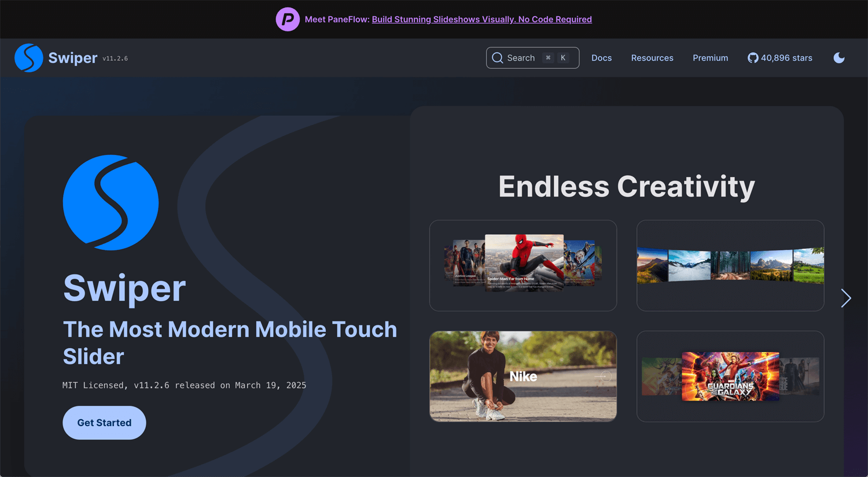Click the large blue Swiper hero logo
The height and width of the screenshot is (477, 868).
pyautogui.click(x=111, y=202)
